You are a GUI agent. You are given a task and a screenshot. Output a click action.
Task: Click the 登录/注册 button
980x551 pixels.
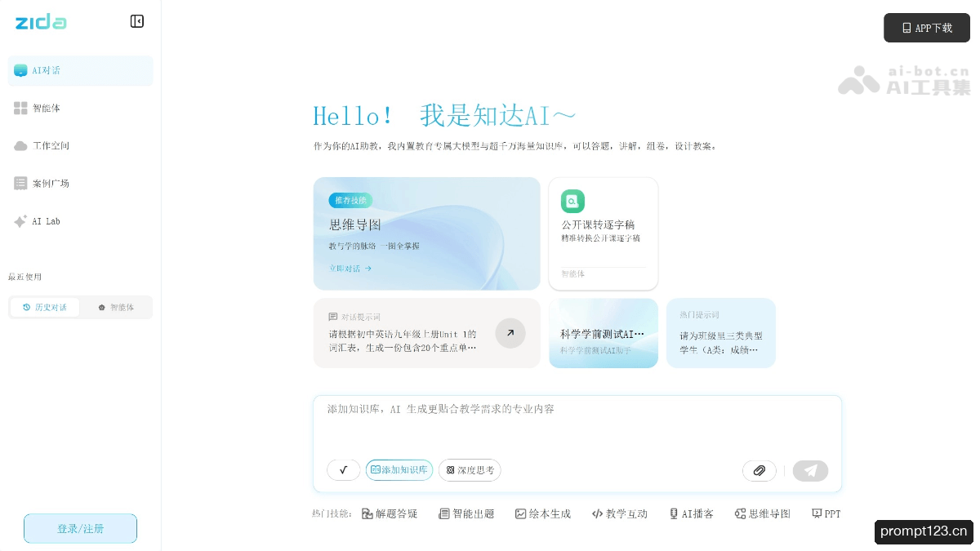click(80, 529)
